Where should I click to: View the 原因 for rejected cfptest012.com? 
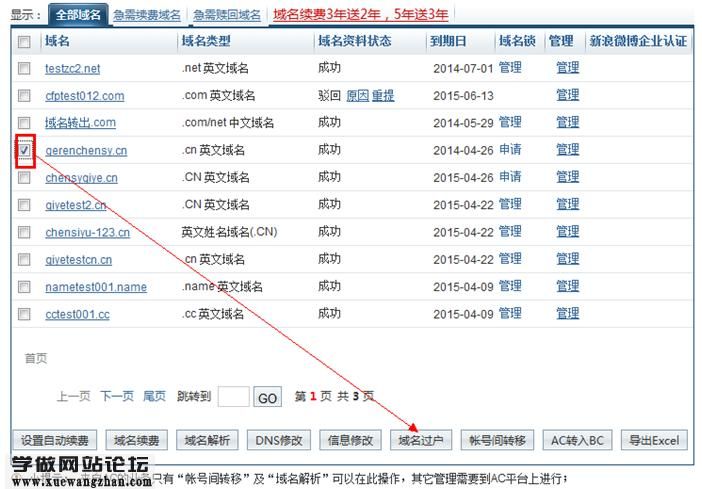click(357, 95)
